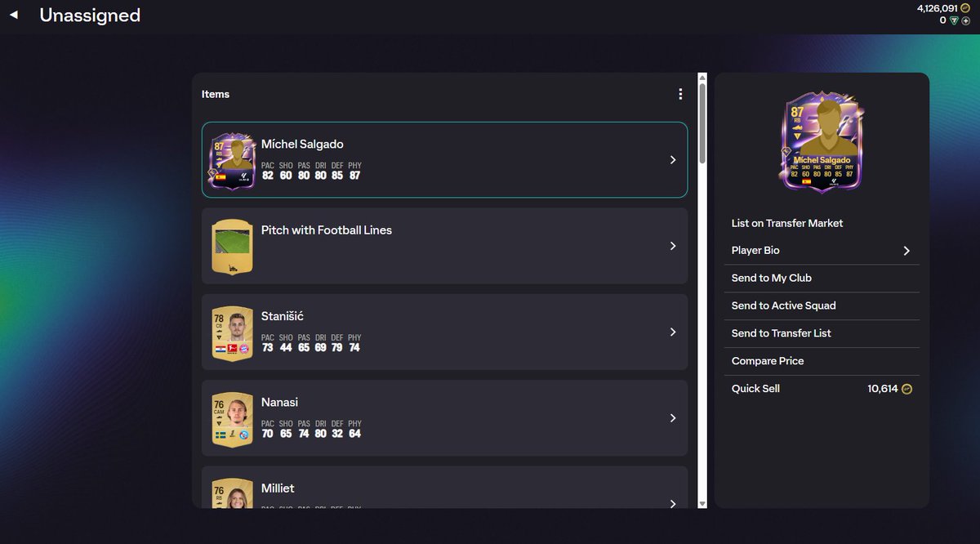Select Milliet gold card thumbnail
Image resolution: width=980 pixels, height=544 pixels.
(232, 493)
